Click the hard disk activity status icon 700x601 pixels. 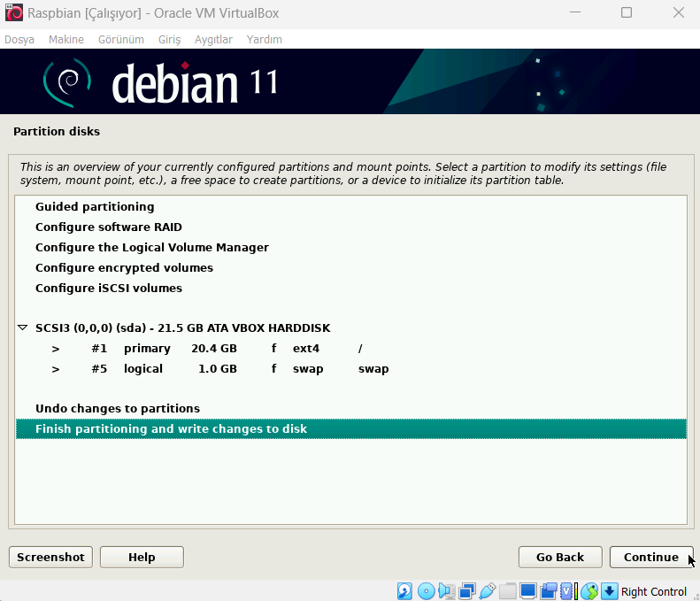404,591
